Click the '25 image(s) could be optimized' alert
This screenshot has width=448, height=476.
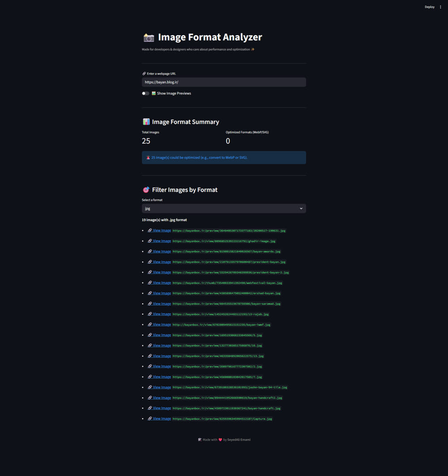point(224,158)
